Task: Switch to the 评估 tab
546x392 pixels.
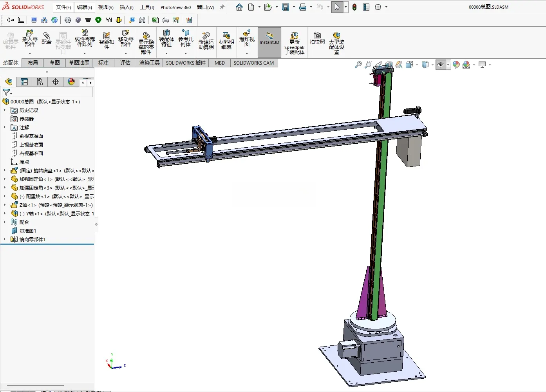Action: click(125, 63)
